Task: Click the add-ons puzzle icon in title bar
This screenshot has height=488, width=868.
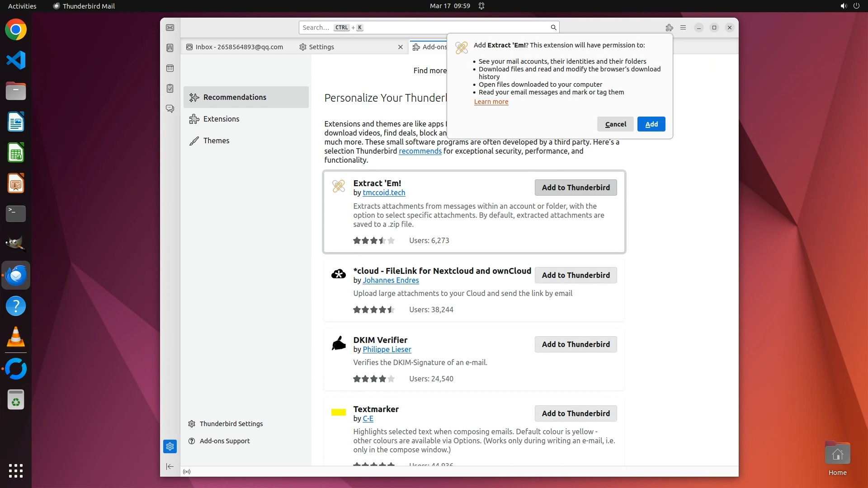Action: 669,28
